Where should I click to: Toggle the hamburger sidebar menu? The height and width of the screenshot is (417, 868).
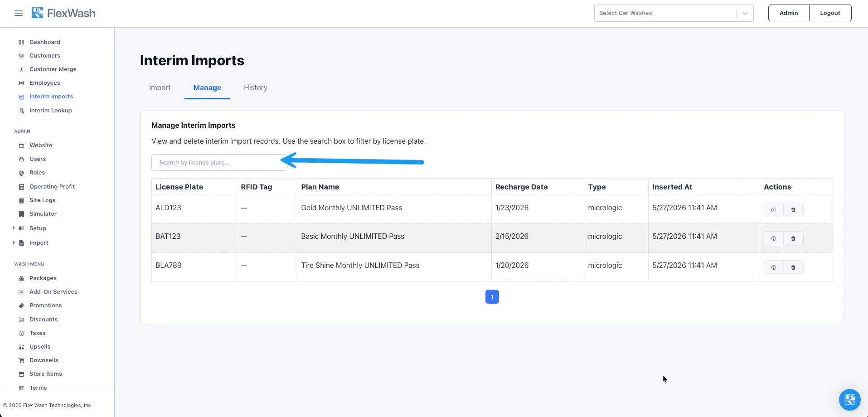tap(19, 13)
